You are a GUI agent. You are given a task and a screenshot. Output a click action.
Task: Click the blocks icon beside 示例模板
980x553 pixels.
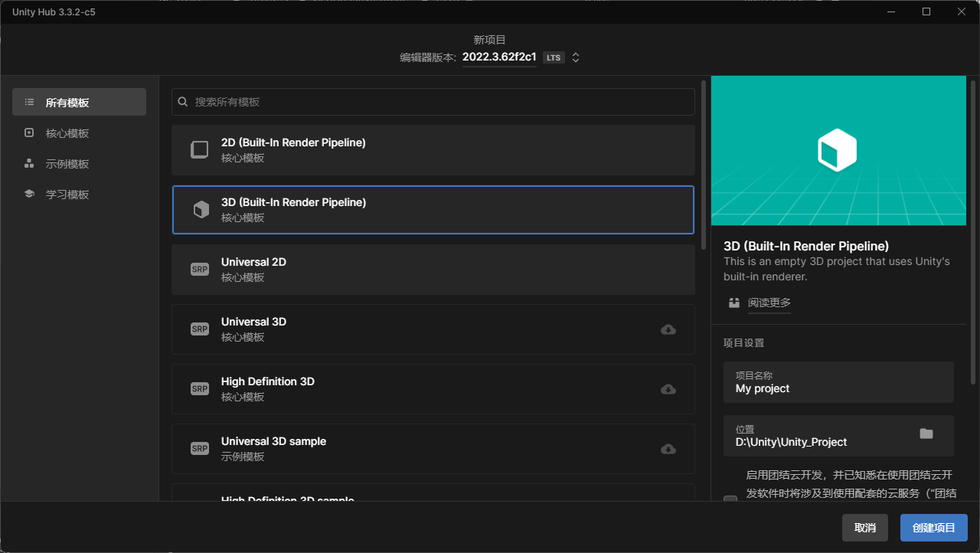click(x=29, y=163)
